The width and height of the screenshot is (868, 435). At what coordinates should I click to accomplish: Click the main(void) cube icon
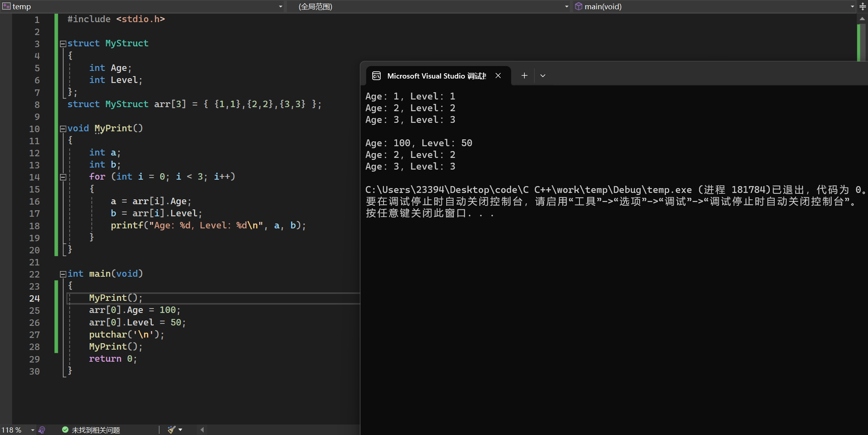[x=579, y=6]
